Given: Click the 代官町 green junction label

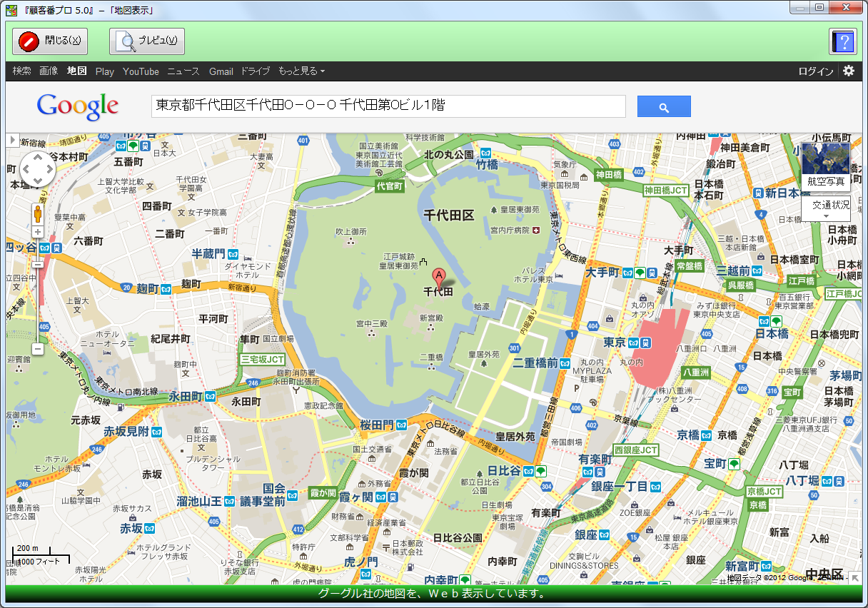Looking at the screenshot, I should coord(390,186).
